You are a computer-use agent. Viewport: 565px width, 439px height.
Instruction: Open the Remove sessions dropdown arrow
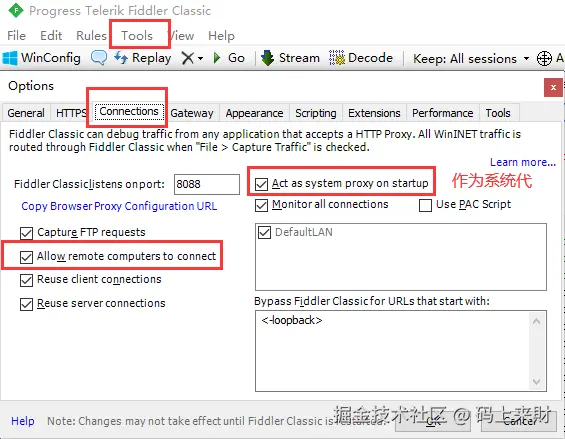[x=200, y=58]
